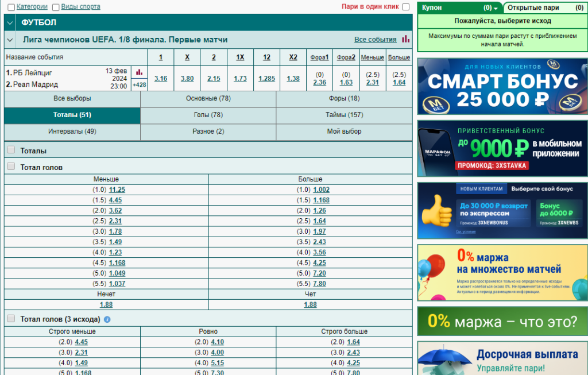Switch to Голы (78) tab
The height and width of the screenshot is (375, 588).
(208, 115)
